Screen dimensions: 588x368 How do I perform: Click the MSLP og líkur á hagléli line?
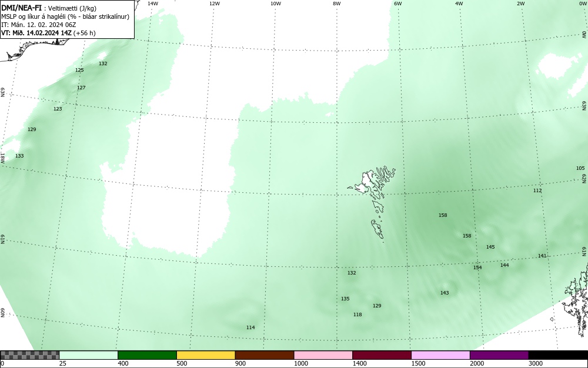65,16
